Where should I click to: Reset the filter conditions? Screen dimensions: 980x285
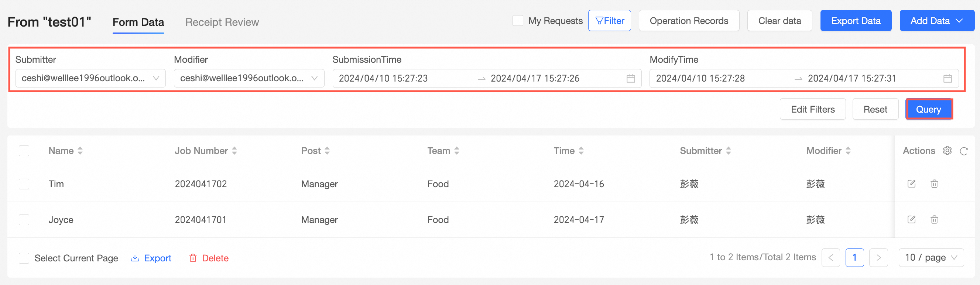(x=875, y=109)
